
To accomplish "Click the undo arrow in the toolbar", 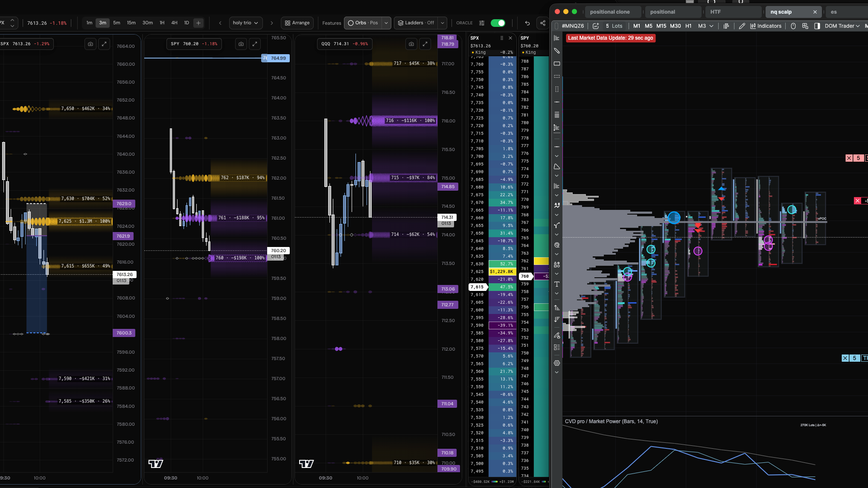I will coord(527,23).
